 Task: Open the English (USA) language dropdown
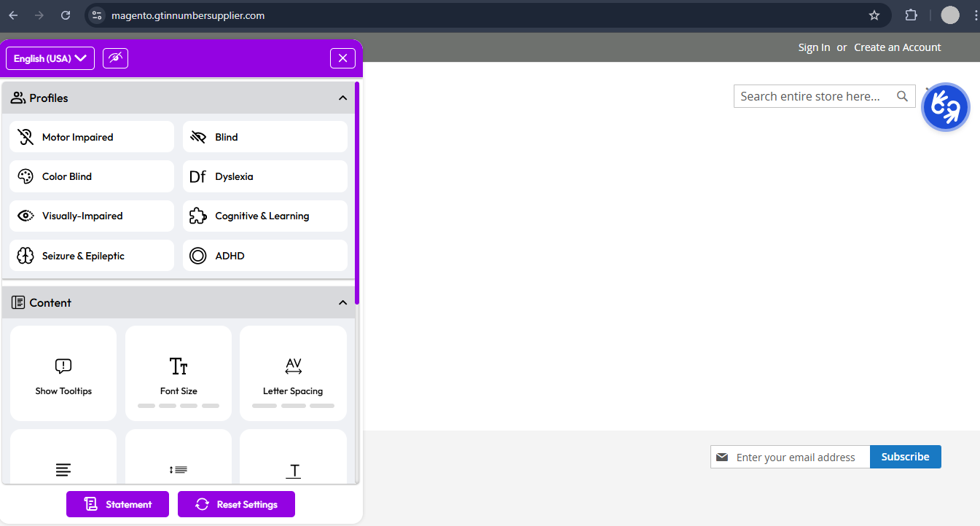(x=49, y=58)
